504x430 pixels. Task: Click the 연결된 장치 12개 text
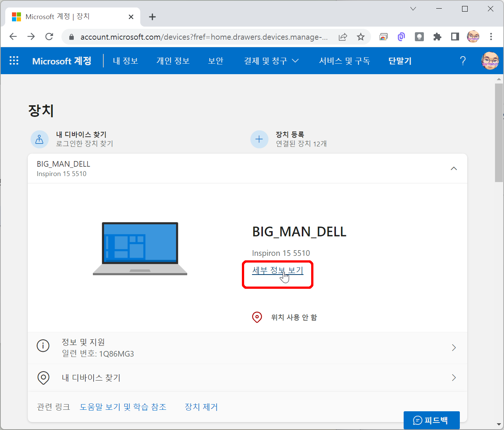[x=301, y=143]
